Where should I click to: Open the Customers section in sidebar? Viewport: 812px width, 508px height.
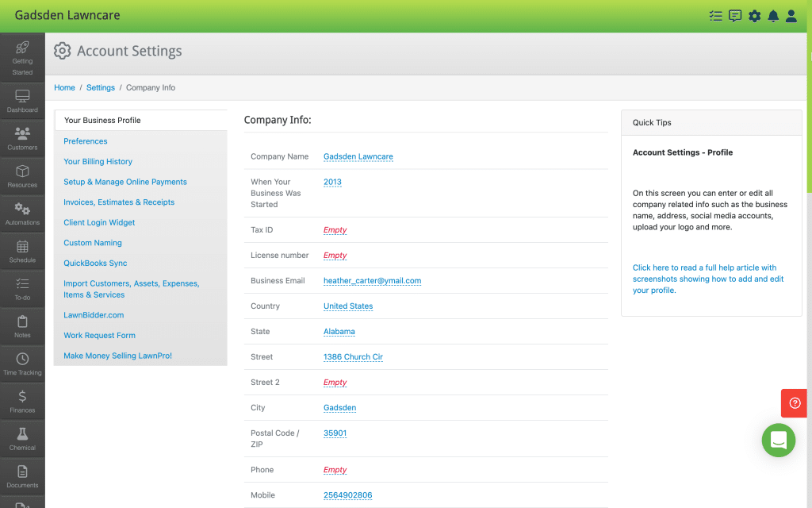[x=22, y=135]
